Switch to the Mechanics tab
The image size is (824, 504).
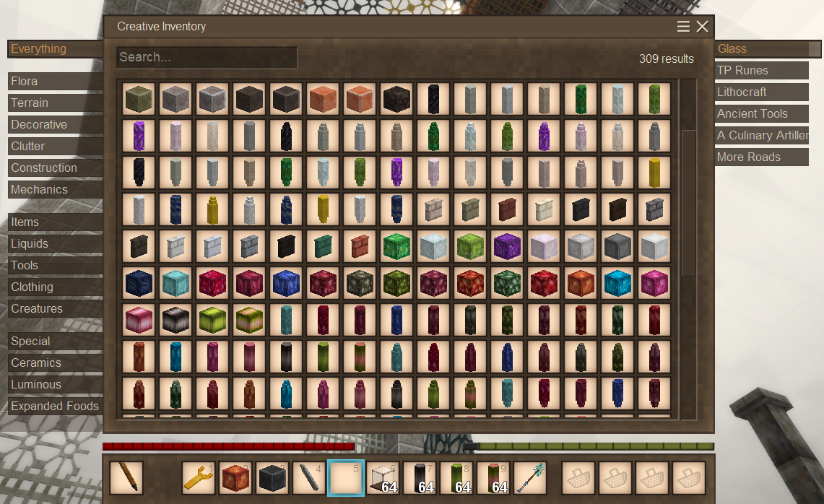55,190
